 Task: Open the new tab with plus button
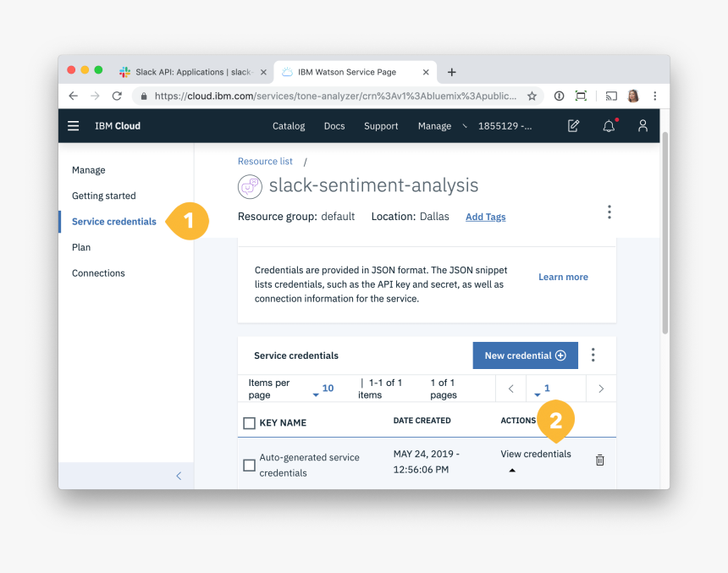(451, 73)
